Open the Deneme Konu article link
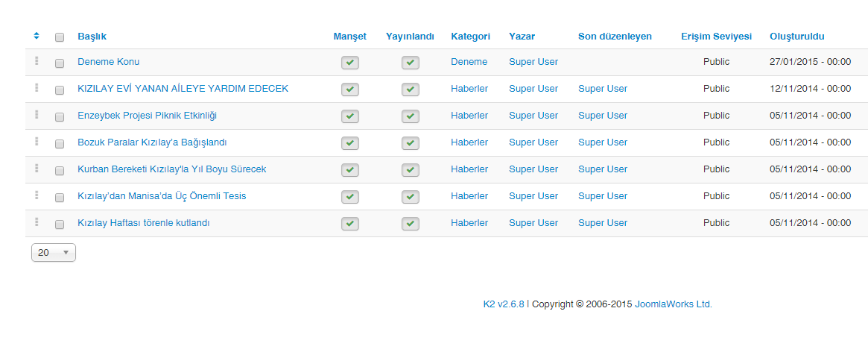This screenshot has width=868, height=364. tap(108, 62)
